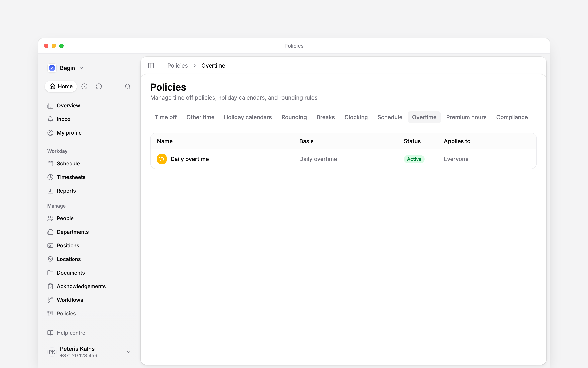The width and height of the screenshot is (588, 368).
Task: Click the circled dot icon beside Home
Action: tap(84, 86)
